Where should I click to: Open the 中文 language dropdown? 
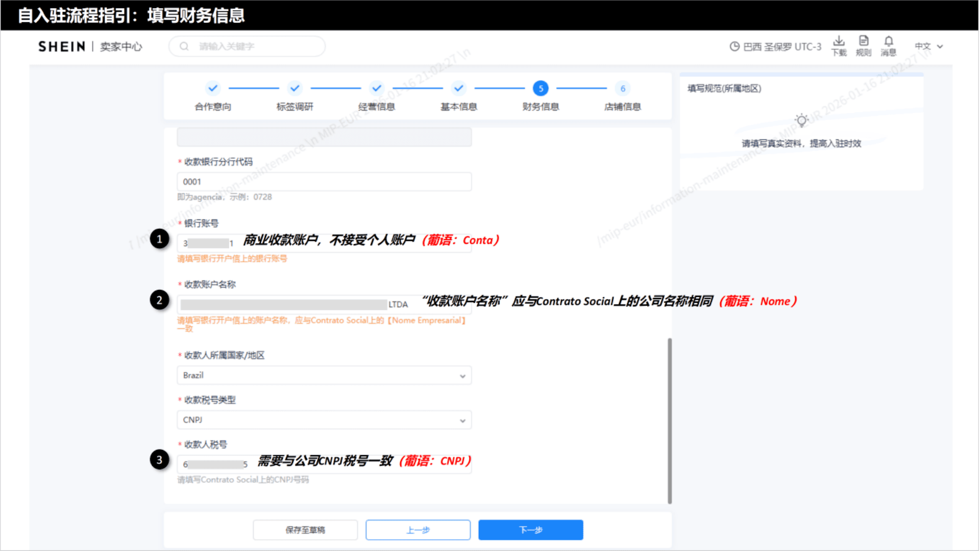pyautogui.click(x=929, y=46)
